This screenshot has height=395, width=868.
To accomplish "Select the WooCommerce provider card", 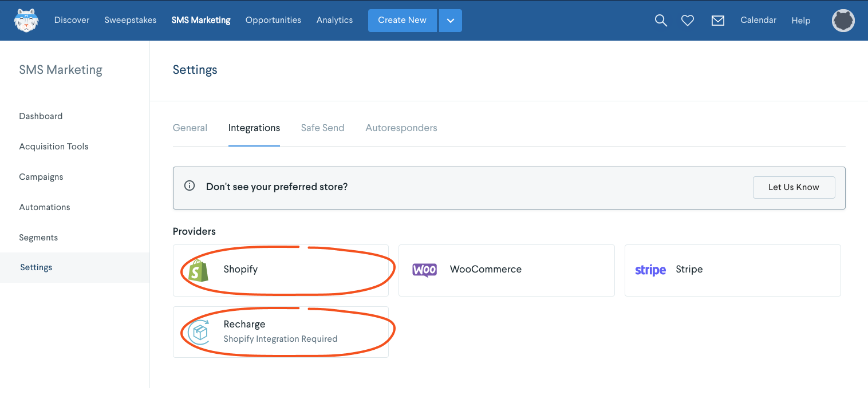I will (x=507, y=270).
